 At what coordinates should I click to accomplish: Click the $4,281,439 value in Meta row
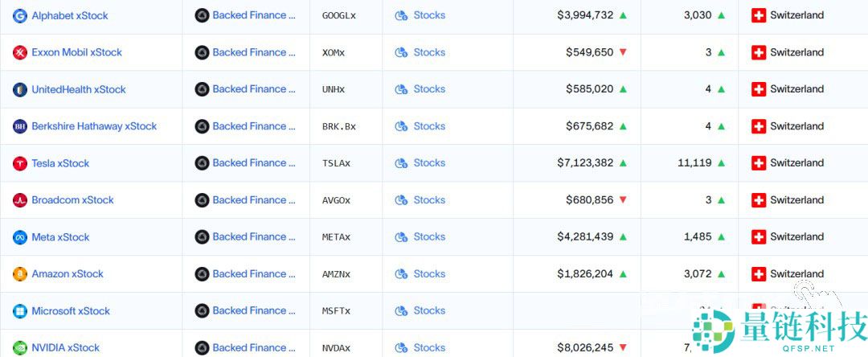tap(585, 237)
